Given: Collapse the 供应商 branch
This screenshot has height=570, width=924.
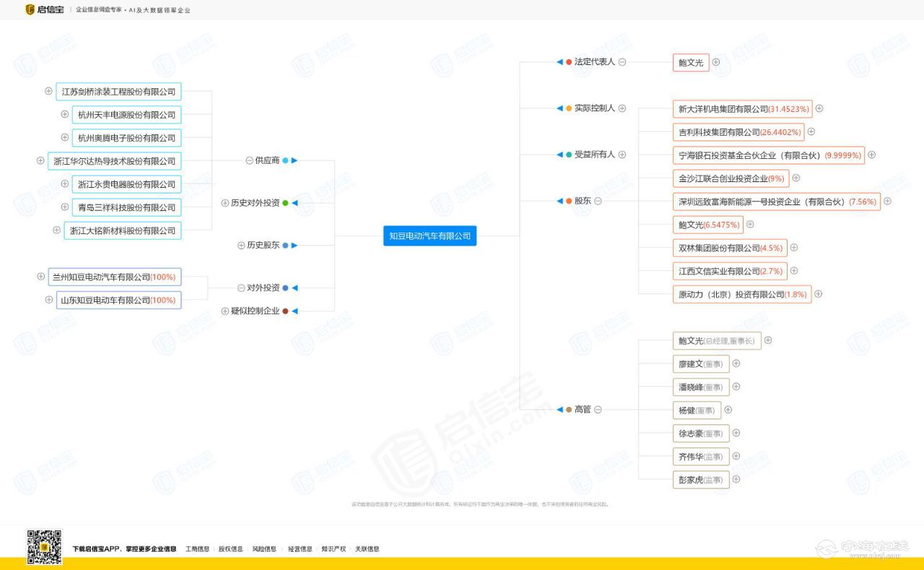Looking at the screenshot, I should click(249, 160).
